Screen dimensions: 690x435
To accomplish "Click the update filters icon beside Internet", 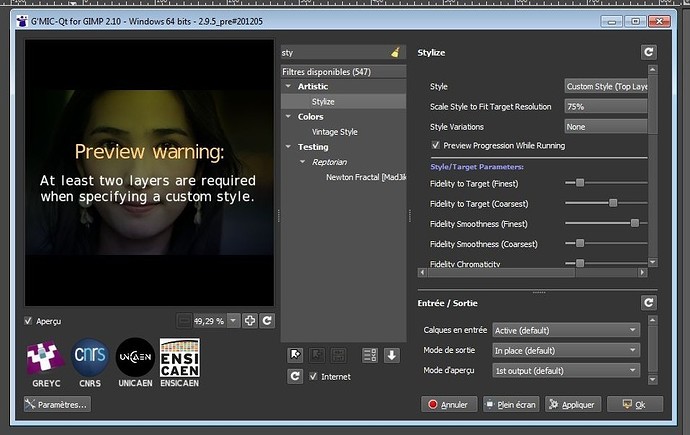I will [295, 376].
